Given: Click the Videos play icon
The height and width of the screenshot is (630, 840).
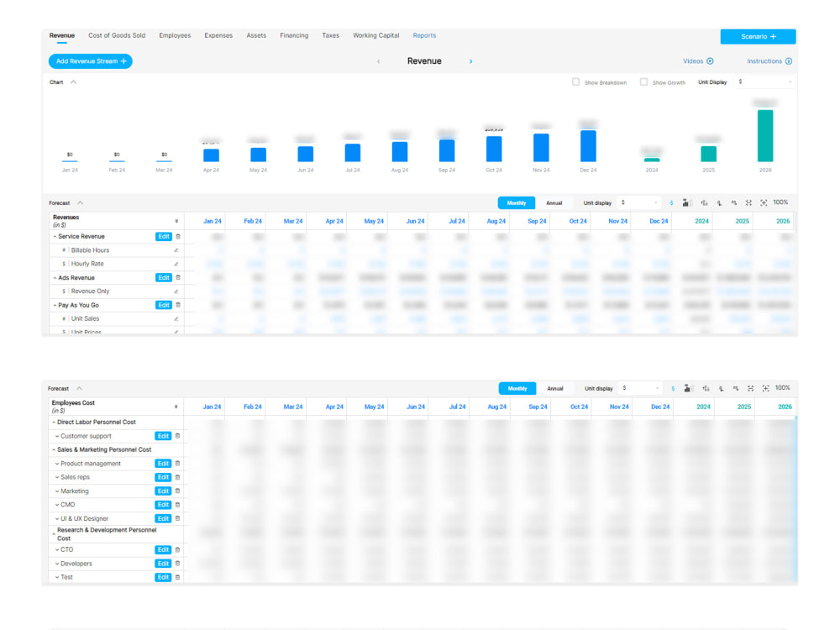Looking at the screenshot, I should point(711,61).
